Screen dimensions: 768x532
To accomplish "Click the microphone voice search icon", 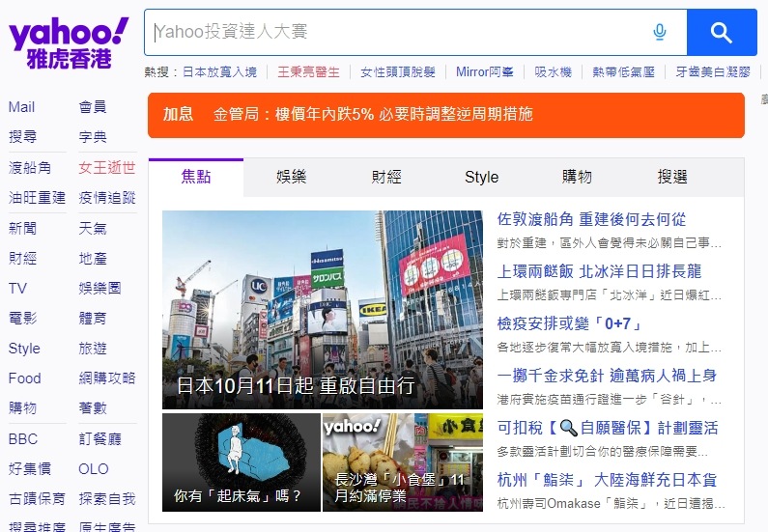I will click(660, 32).
